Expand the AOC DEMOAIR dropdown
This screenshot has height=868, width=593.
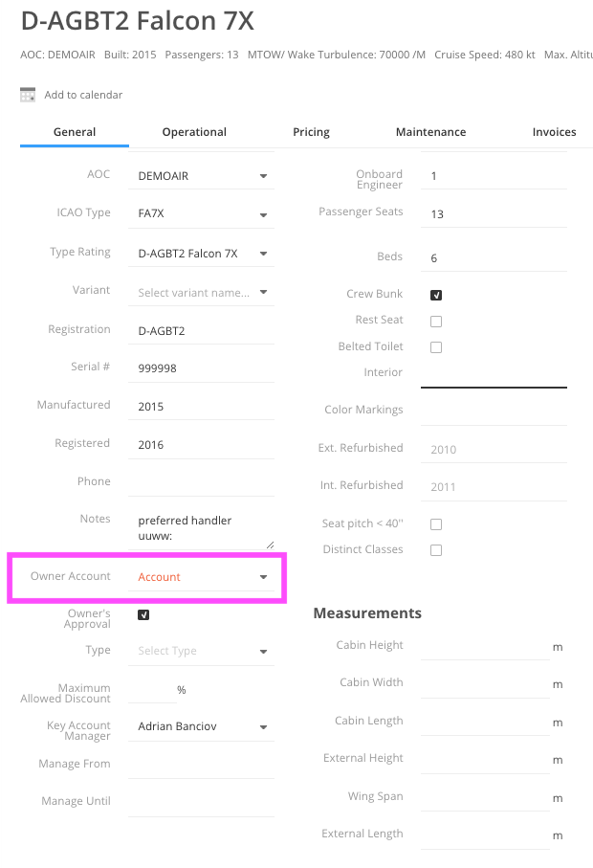coord(202,176)
